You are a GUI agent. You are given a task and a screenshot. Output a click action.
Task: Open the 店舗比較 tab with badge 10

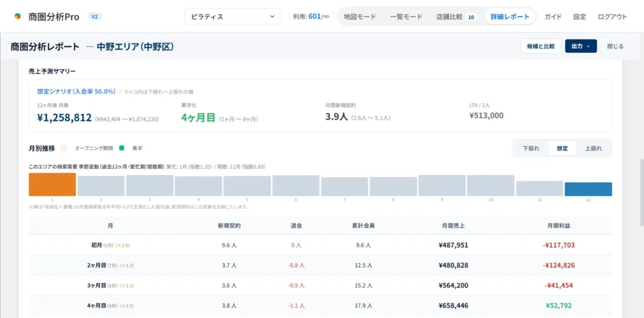coord(455,17)
